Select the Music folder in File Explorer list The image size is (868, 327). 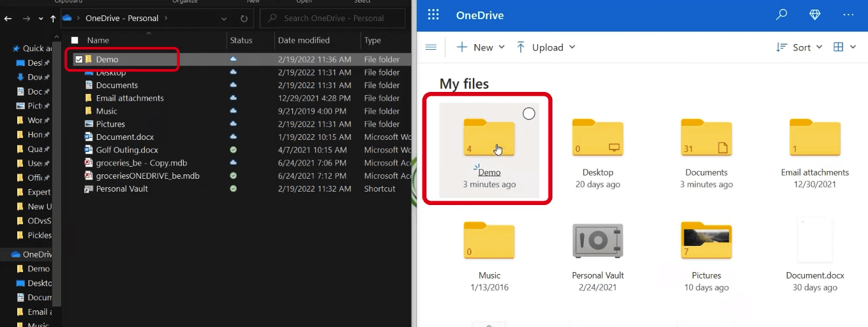tap(107, 111)
